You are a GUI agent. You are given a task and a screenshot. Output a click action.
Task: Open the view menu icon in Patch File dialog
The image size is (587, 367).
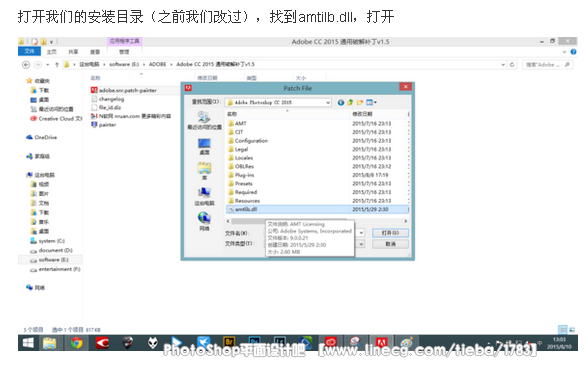[371, 102]
